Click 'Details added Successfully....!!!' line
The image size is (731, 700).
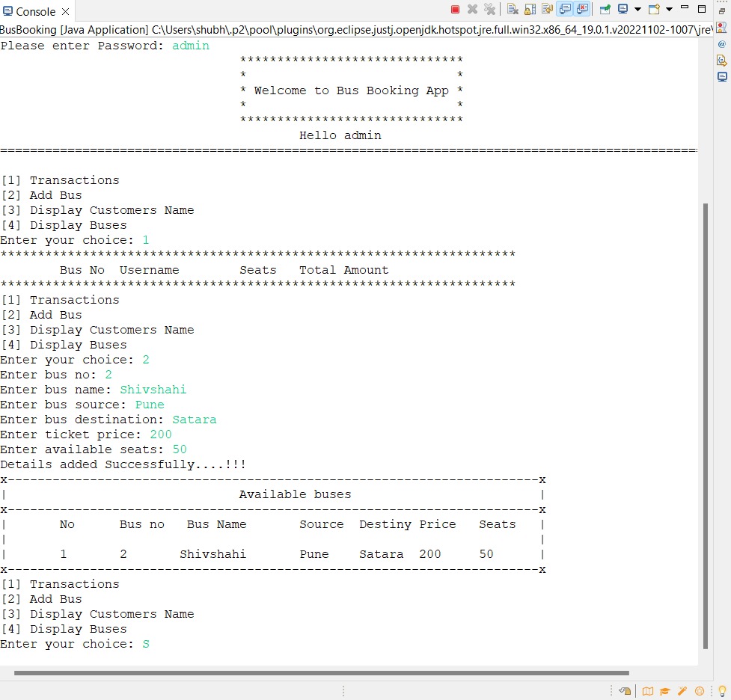[123, 464]
